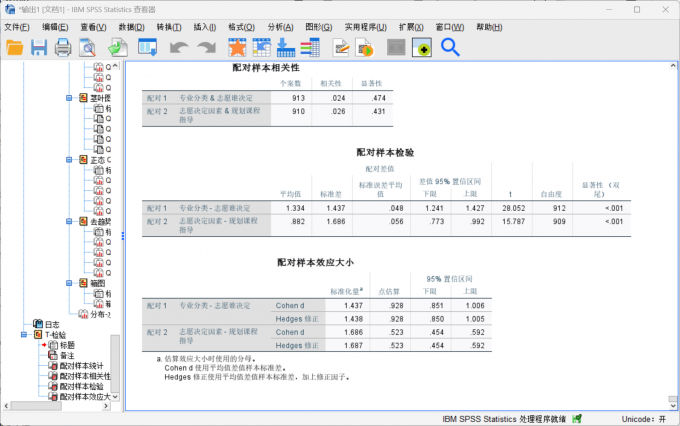Open the 实用程序(U) menu
680x426 pixels.
coord(366,27)
